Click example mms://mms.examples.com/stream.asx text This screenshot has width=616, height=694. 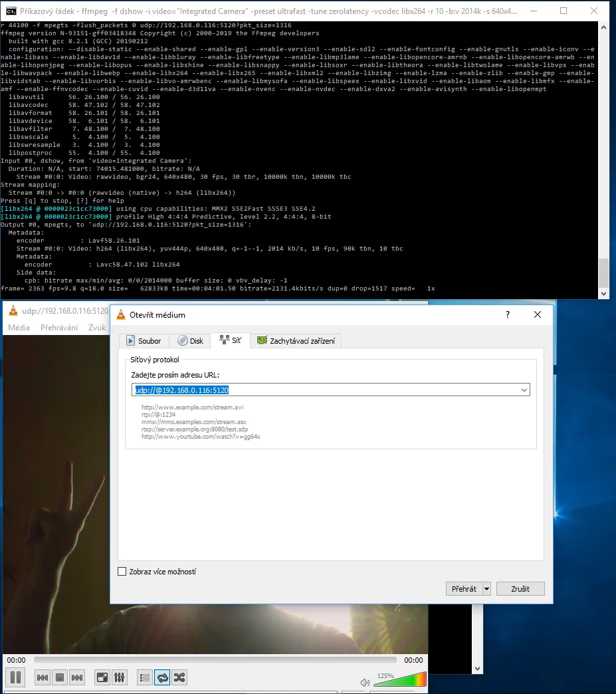click(x=194, y=422)
